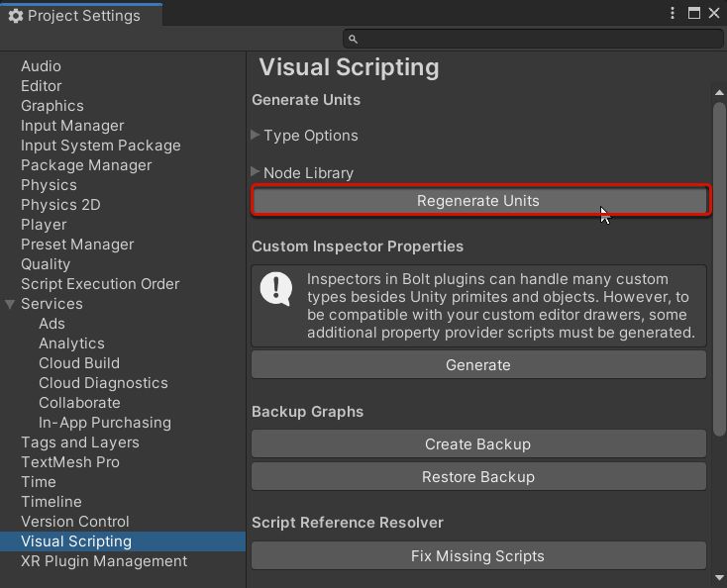This screenshot has width=727, height=588.
Task: Open Package Manager settings
Action: (x=86, y=165)
